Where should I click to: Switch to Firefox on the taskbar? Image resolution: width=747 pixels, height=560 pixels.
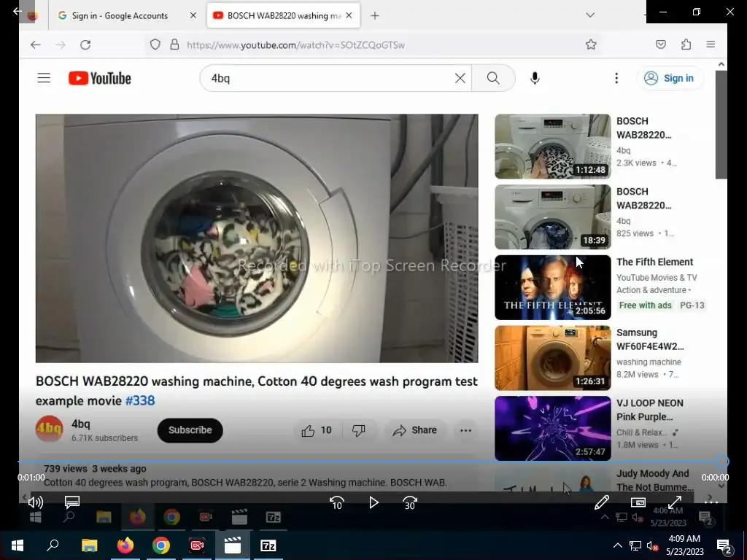125,545
